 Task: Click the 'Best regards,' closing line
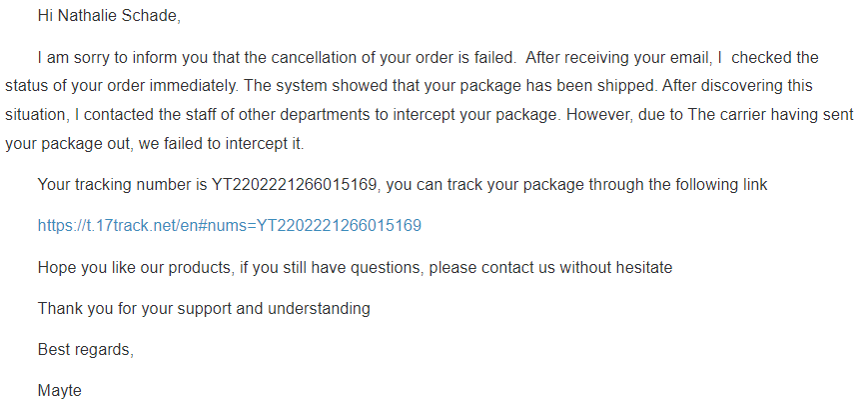click(85, 350)
